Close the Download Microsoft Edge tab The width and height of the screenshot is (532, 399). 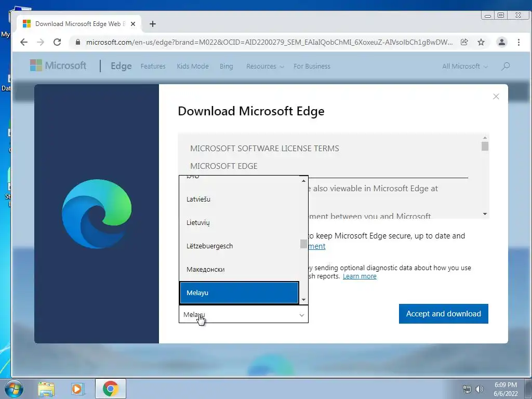(133, 24)
